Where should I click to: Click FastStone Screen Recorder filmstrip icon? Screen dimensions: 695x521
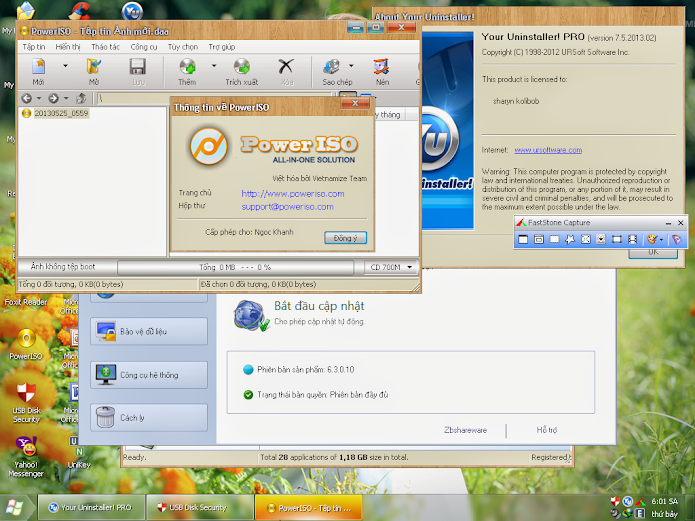click(633, 239)
